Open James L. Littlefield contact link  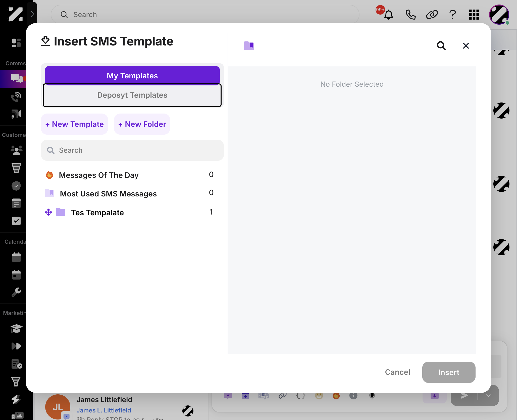pos(104,410)
